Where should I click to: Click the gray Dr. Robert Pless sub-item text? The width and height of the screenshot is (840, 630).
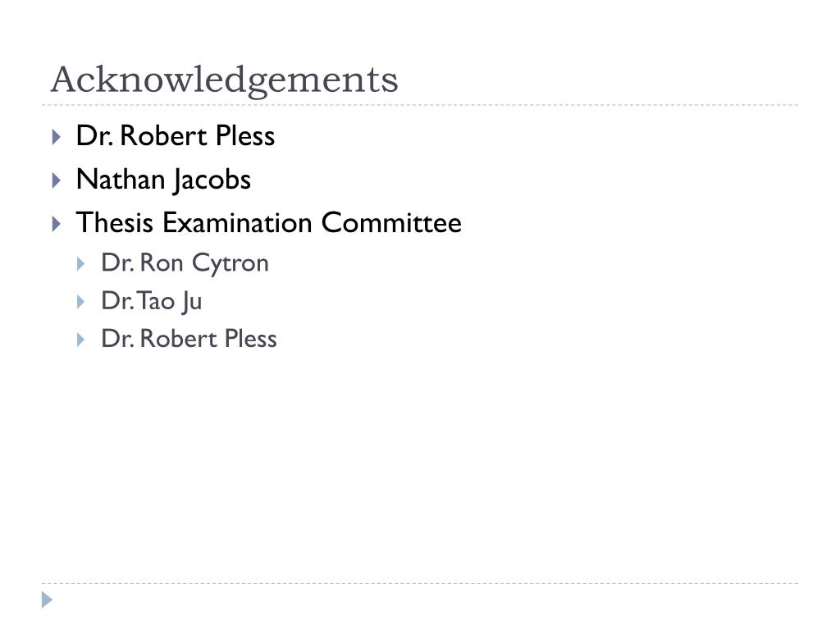point(189,340)
